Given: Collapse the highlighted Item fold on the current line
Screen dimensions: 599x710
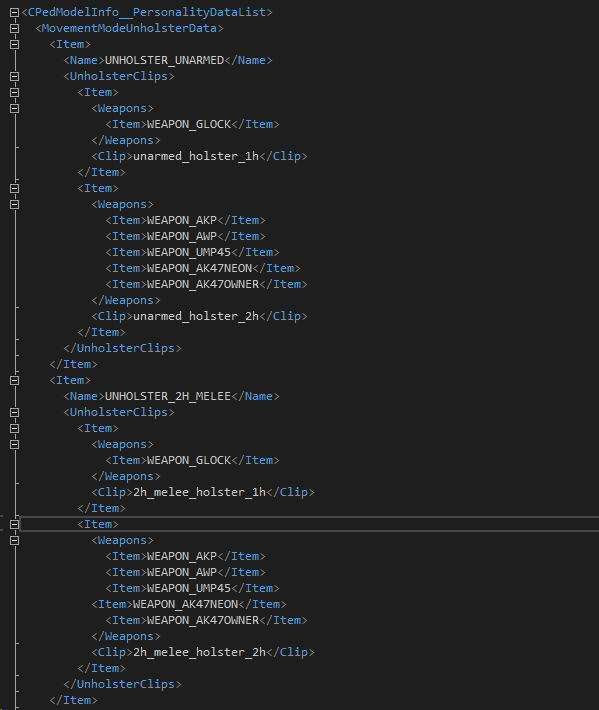Looking at the screenshot, I should [x=14, y=524].
